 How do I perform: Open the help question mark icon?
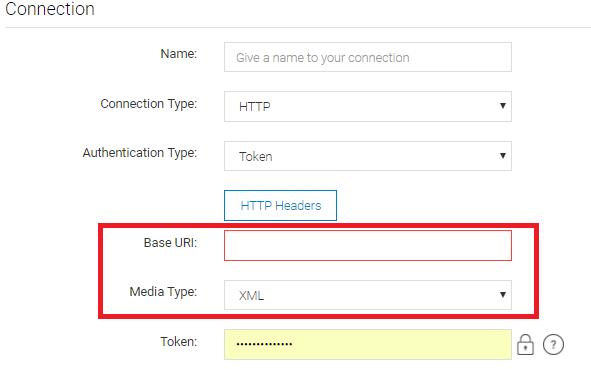click(553, 345)
